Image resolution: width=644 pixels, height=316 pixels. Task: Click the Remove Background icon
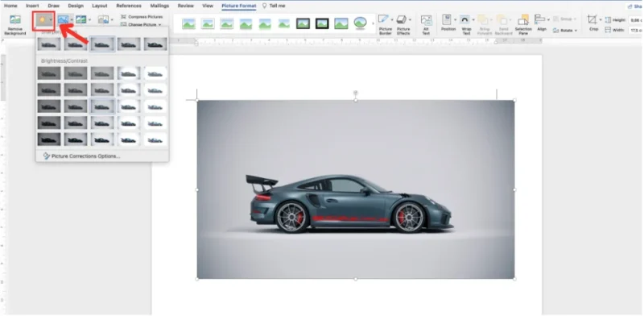click(15, 20)
